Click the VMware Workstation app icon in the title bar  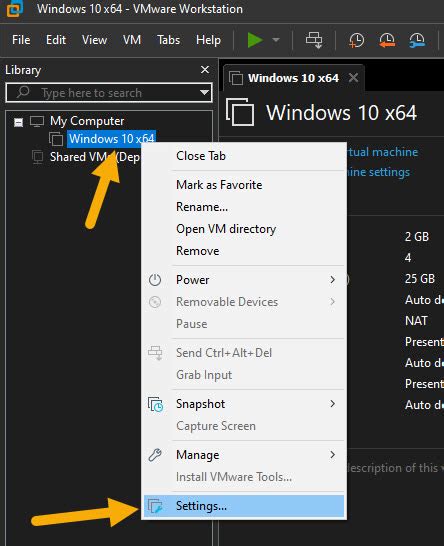click(15, 8)
